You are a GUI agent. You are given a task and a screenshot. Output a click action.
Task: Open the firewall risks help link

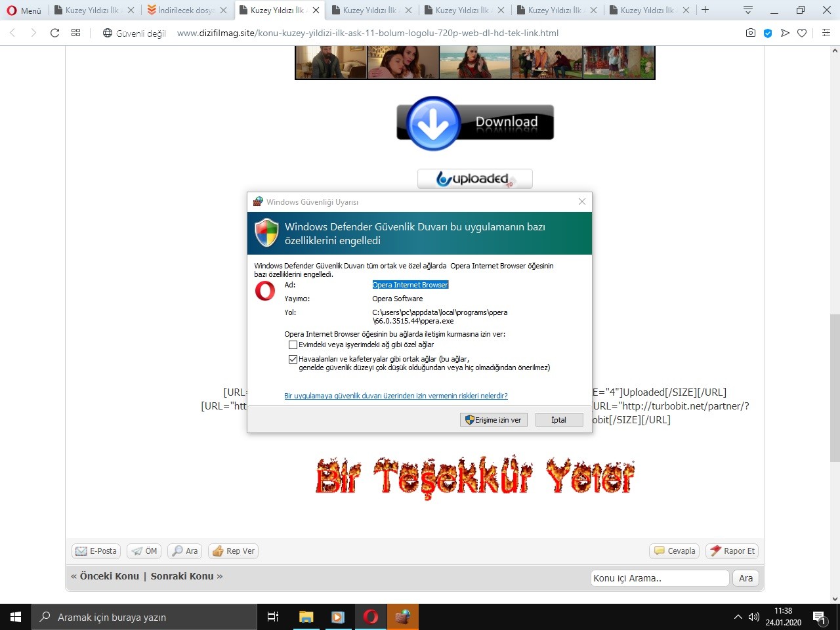(396, 396)
